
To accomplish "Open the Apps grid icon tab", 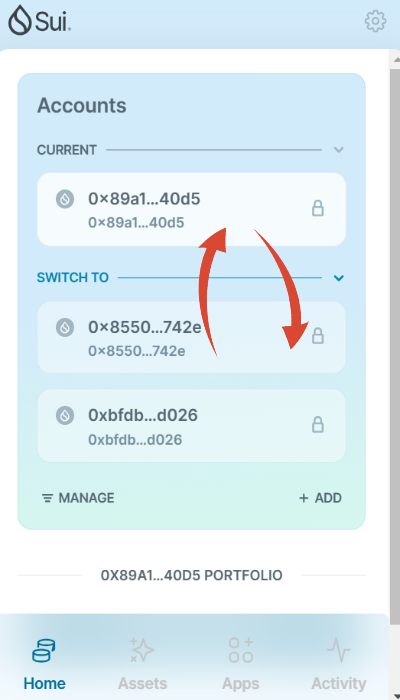I will [241, 664].
